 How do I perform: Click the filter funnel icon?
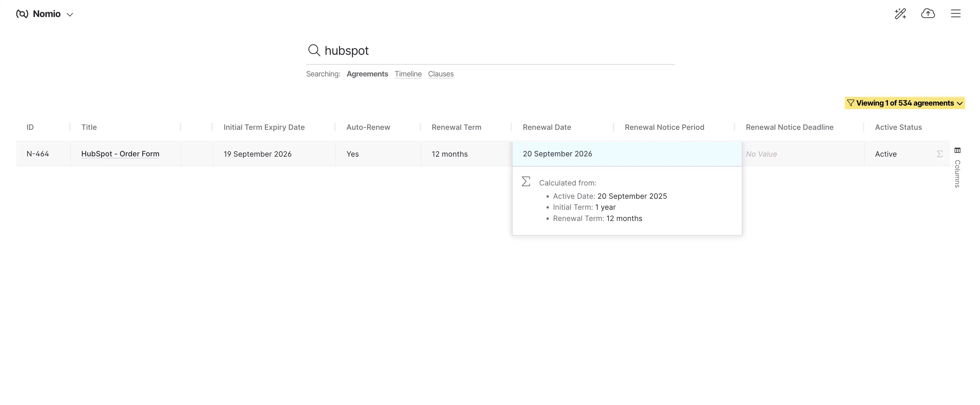[851, 103]
